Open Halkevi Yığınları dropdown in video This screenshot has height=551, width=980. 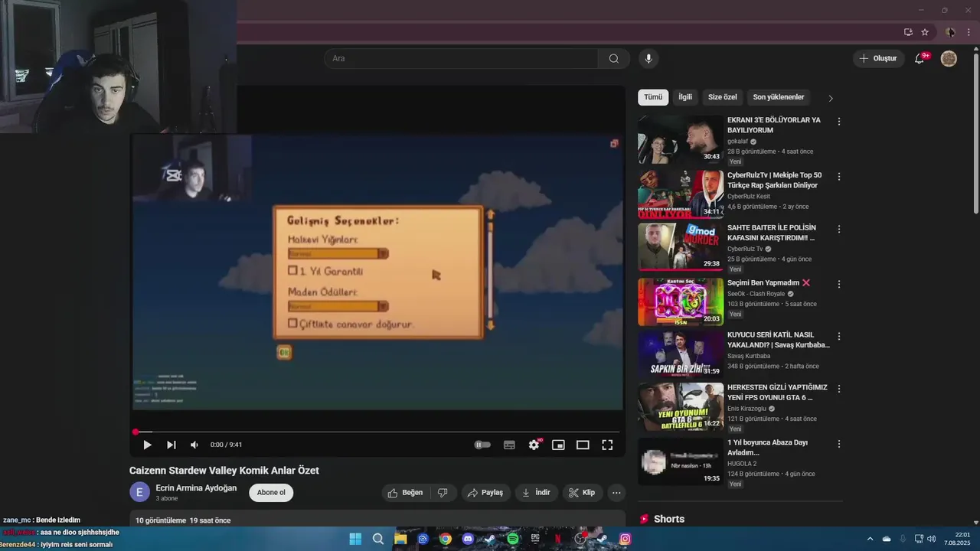tap(338, 253)
